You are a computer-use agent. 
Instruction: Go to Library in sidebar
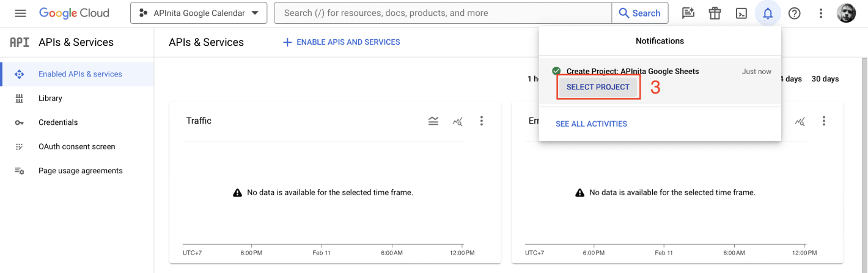(50, 98)
